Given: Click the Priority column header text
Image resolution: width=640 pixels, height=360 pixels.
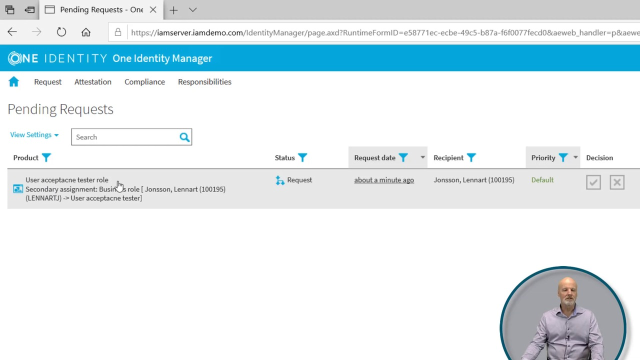Looking at the screenshot, I should coord(543,158).
